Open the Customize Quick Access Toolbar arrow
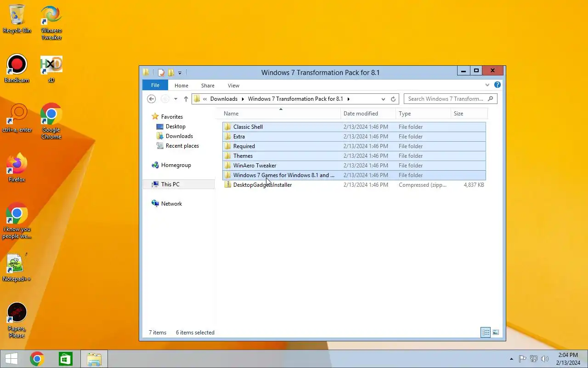This screenshot has width=588, height=368. [x=180, y=73]
